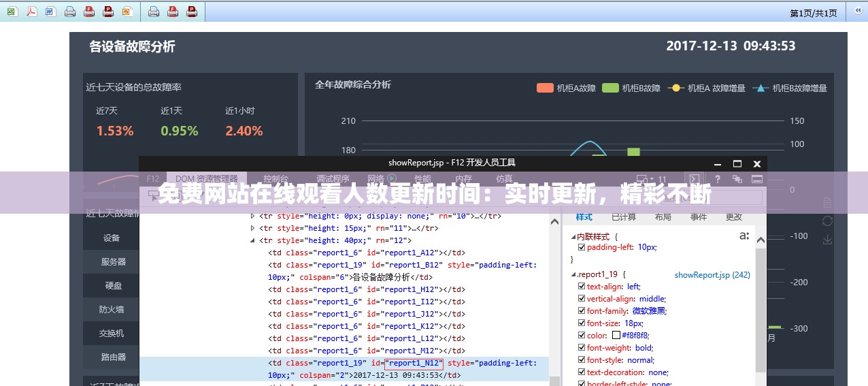Disable the font-weight bold property
The width and height of the screenshot is (868, 386).
pos(581,348)
